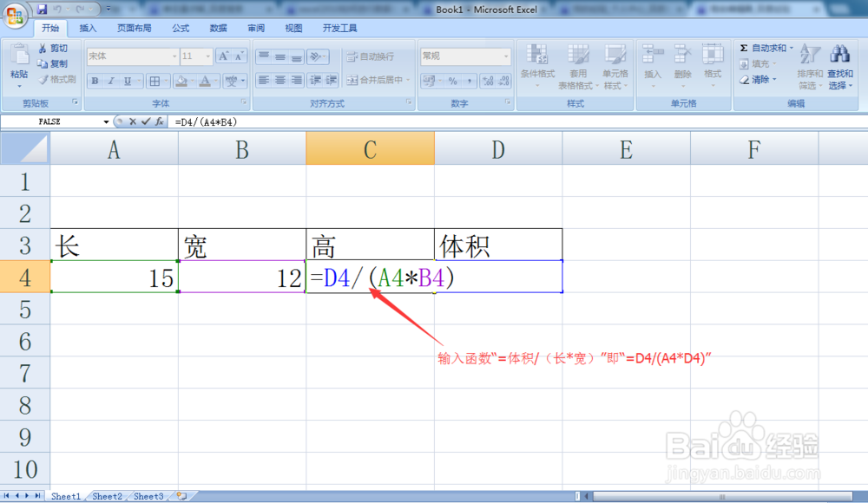Image resolution: width=868 pixels, height=503 pixels.
Task: Copy selection with the 复制 icon
Action: pos(53,63)
